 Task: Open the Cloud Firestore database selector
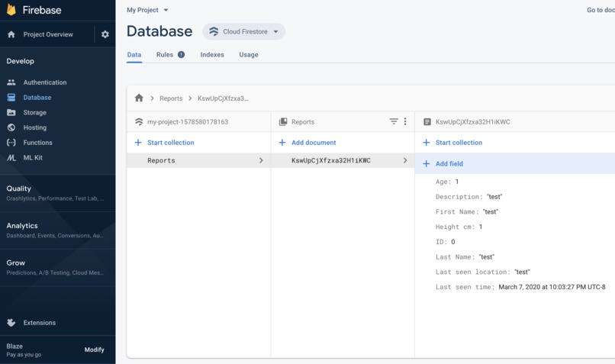(244, 31)
